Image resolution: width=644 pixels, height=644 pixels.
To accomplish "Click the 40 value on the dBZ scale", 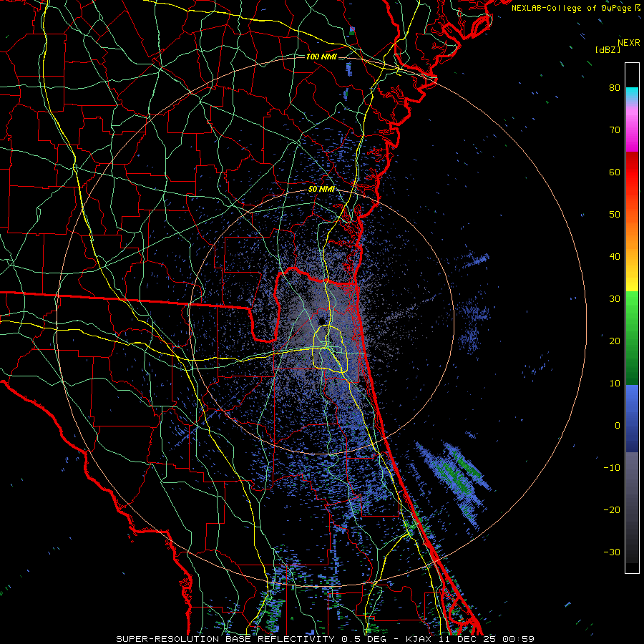I will click(615, 257).
